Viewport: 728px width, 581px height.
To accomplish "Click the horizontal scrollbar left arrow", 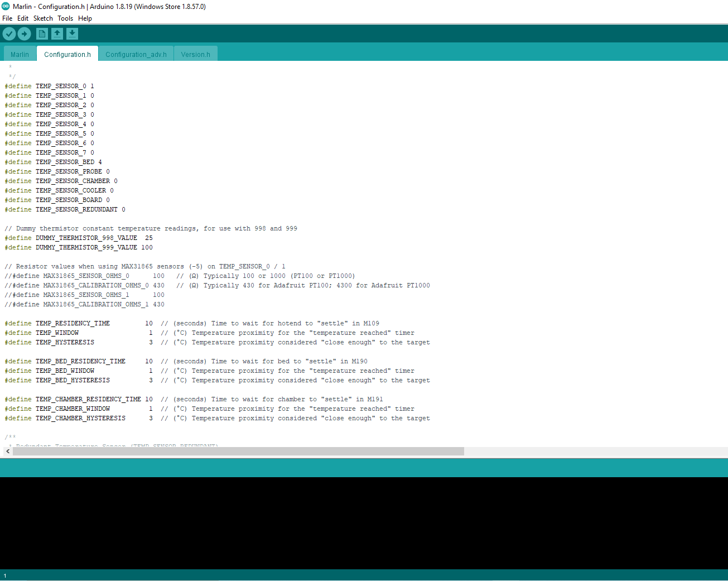I will pyautogui.click(x=8, y=451).
